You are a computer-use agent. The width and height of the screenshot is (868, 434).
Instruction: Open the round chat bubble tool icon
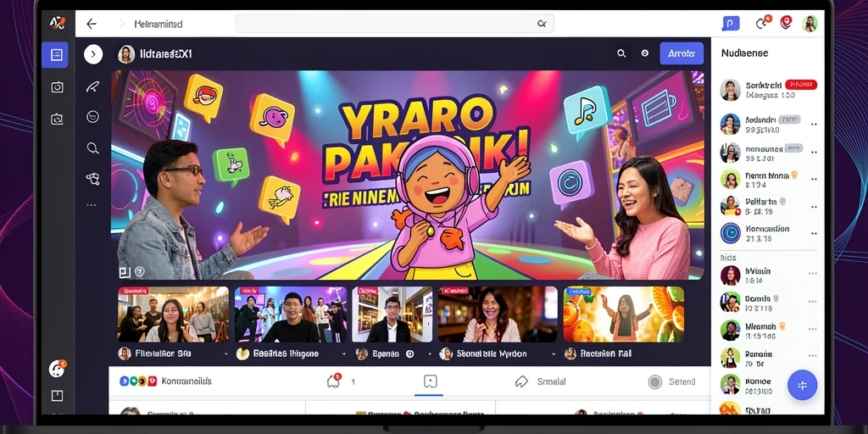coord(93,117)
